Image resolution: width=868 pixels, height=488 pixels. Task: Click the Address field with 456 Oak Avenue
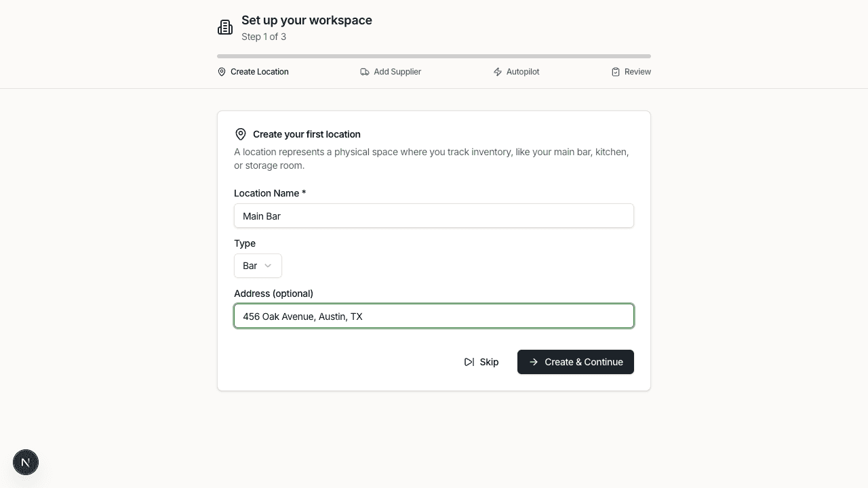coord(434,316)
